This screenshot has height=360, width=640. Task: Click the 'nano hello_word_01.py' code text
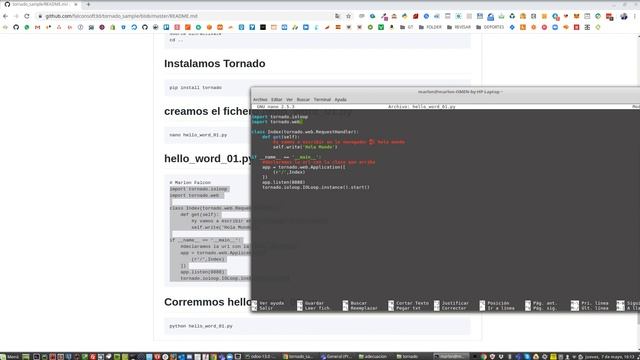[198, 135]
